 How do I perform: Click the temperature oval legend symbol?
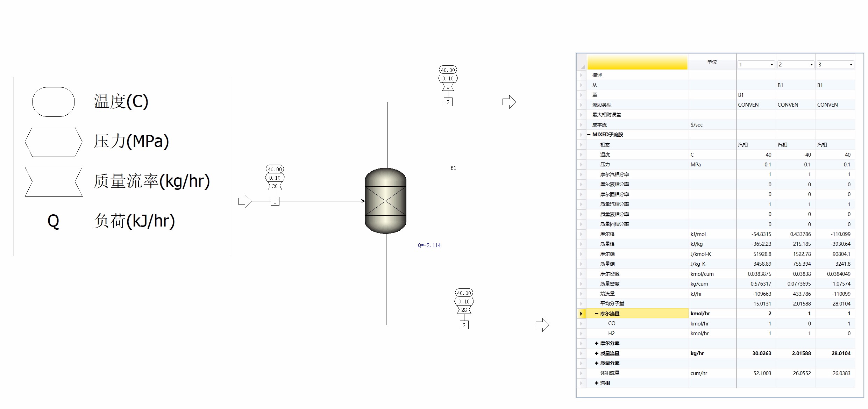tap(54, 102)
